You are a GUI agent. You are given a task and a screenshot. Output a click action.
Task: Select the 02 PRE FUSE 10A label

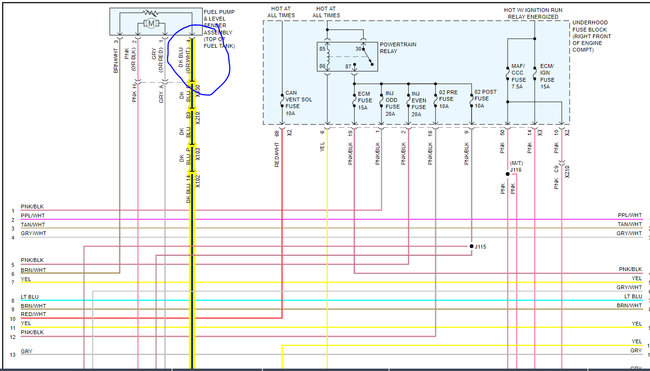[x=448, y=99]
